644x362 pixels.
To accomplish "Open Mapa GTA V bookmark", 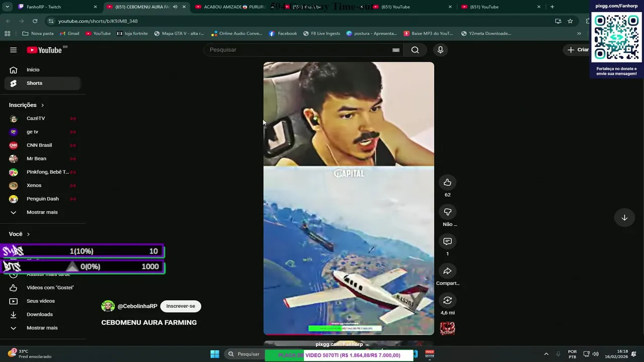I will point(179,34).
